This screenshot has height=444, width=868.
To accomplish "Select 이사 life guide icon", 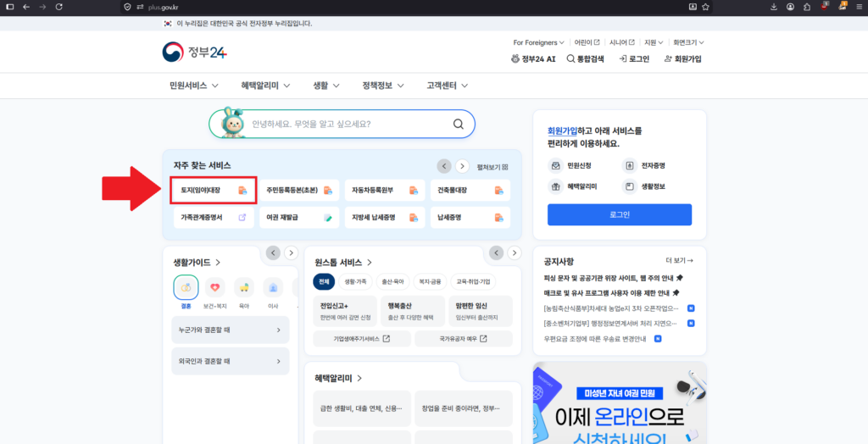I will pyautogui.click(x=273, y=287).
